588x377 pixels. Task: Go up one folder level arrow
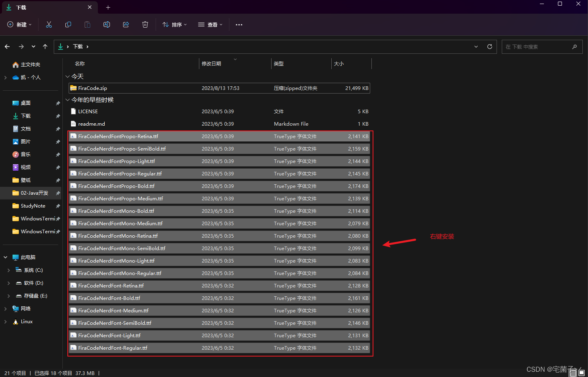(45, 47)
